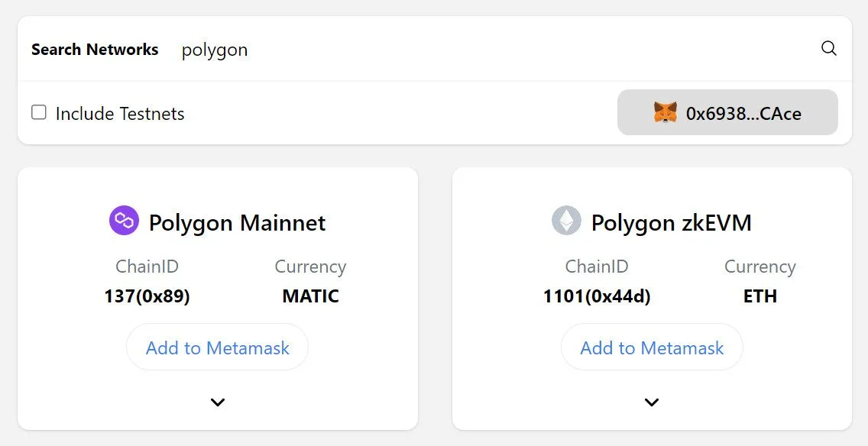The width and height of the screenshot is (868, 446).
Task: Click the Search Networks label
Action: (x=95, y=49)
